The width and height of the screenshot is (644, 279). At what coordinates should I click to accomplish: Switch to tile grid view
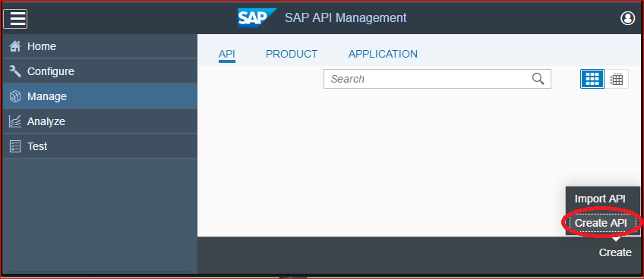click(x=592, y=79)
